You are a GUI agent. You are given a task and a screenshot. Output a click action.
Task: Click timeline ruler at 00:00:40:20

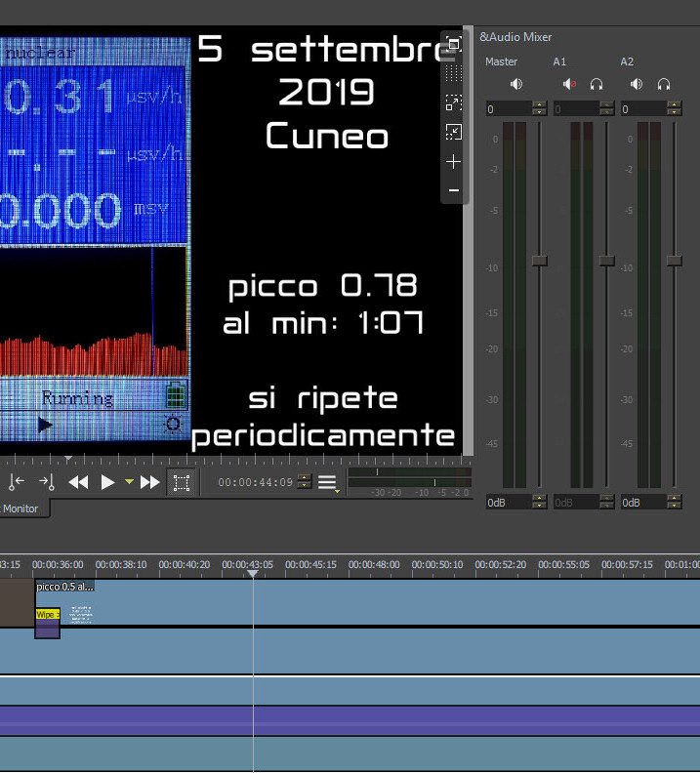[185, 564]
